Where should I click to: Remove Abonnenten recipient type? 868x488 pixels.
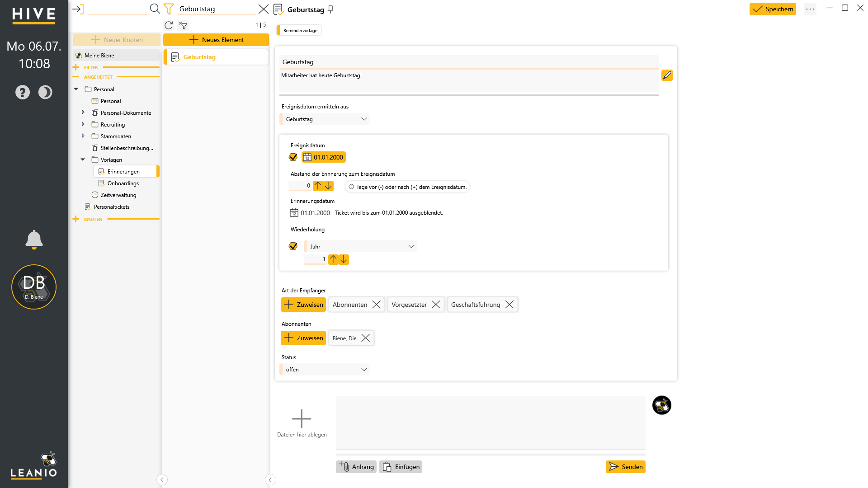click(x=376, y=305)
